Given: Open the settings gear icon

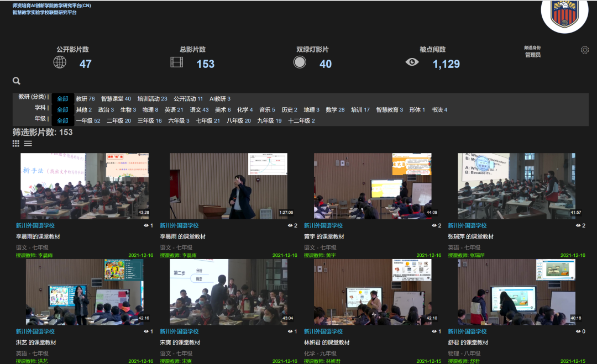Looking at the screenshot, I should tap(585, 50).
